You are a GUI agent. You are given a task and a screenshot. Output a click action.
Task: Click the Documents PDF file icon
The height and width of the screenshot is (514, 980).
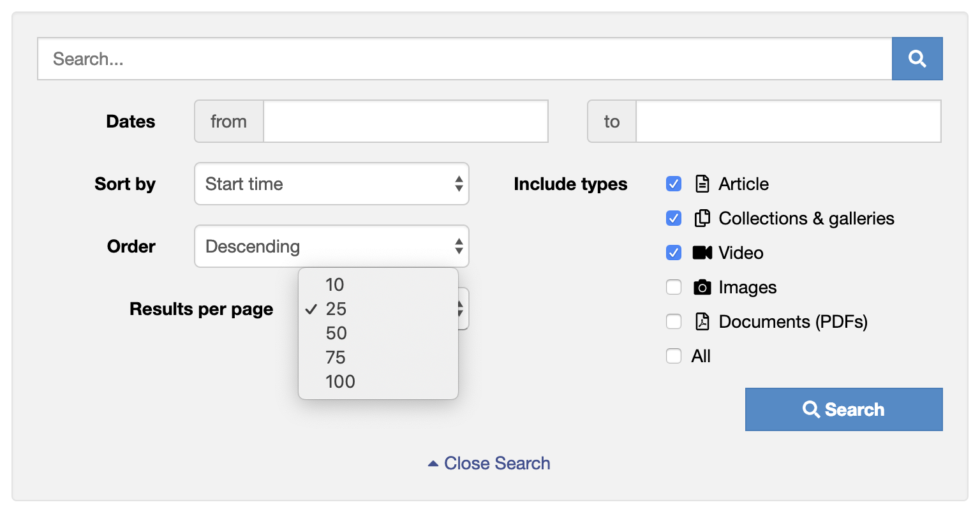[x=702, y=321]
